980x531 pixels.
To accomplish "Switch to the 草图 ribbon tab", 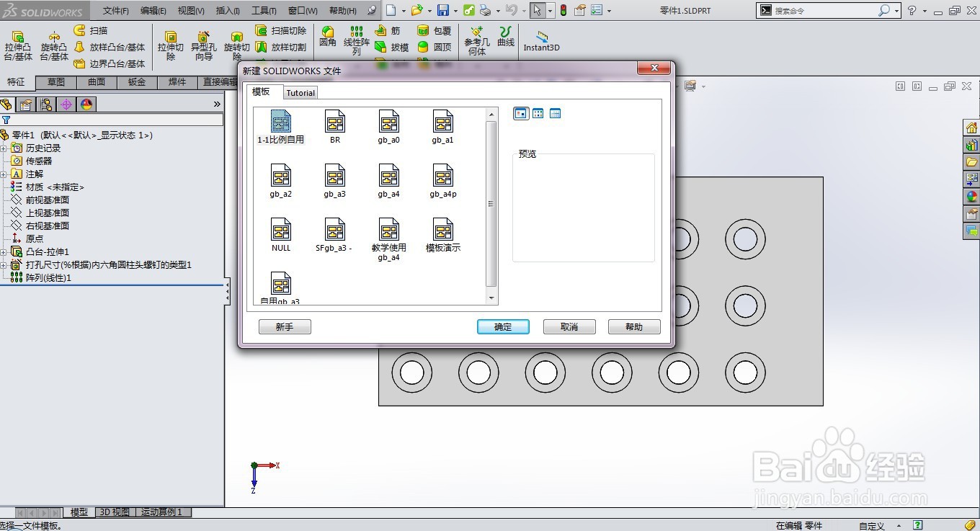I will 56,82.
